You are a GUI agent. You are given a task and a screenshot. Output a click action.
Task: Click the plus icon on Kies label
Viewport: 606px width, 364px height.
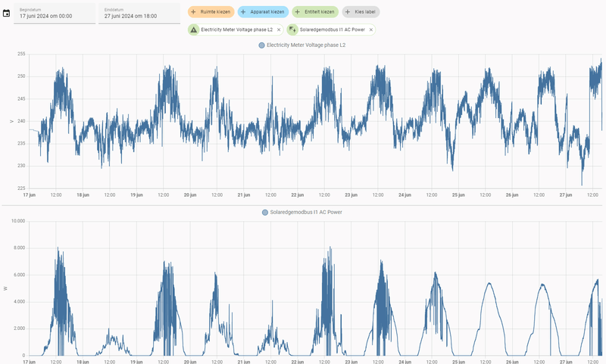[348, 12]
